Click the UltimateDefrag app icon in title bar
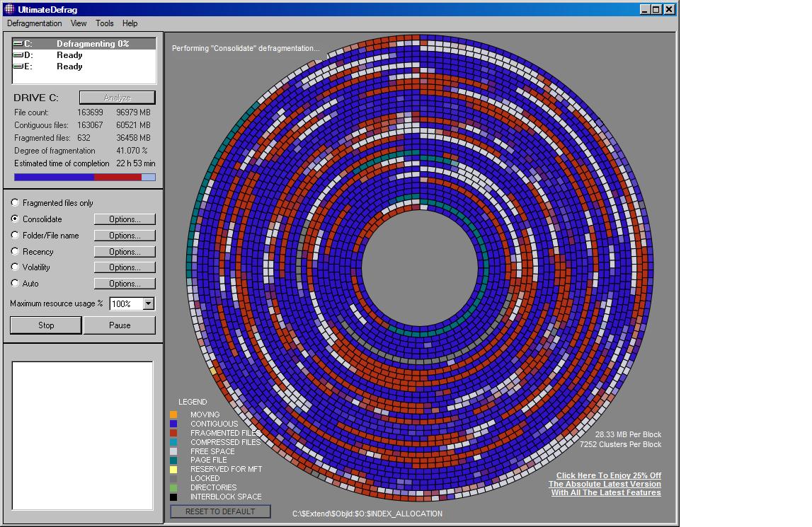This screenshot has height=527, width=812. [x=9, y=8]
